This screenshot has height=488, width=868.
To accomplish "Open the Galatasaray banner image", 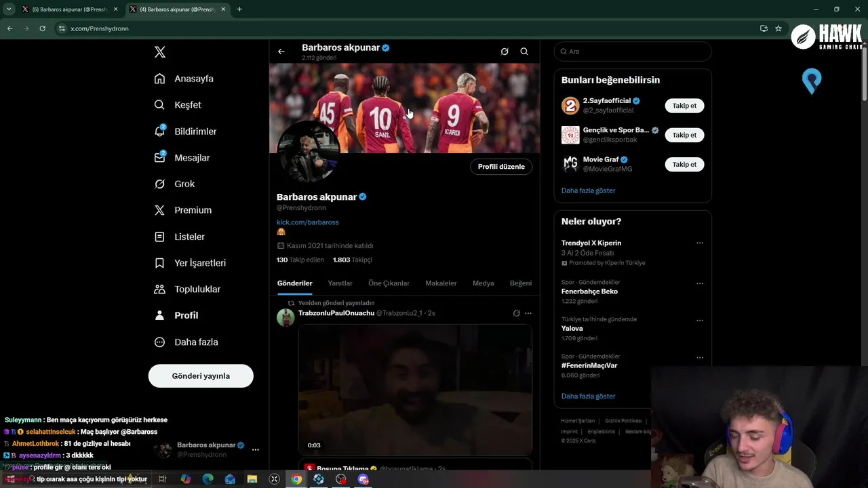I will pos(405,108).
